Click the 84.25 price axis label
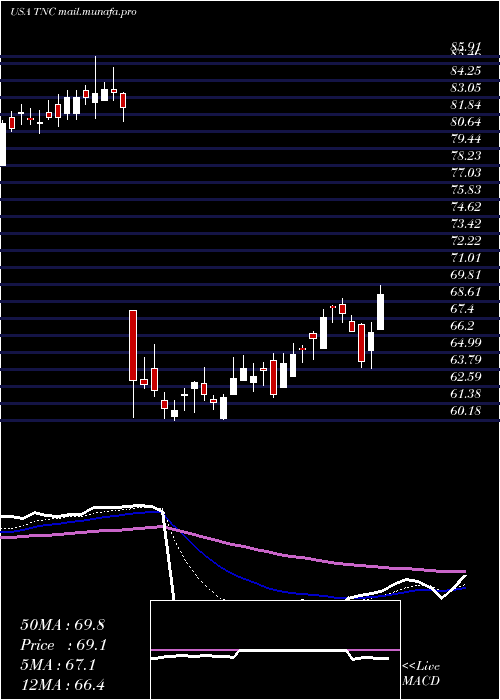Screen dimensions: 500x700 coord(466,71)
